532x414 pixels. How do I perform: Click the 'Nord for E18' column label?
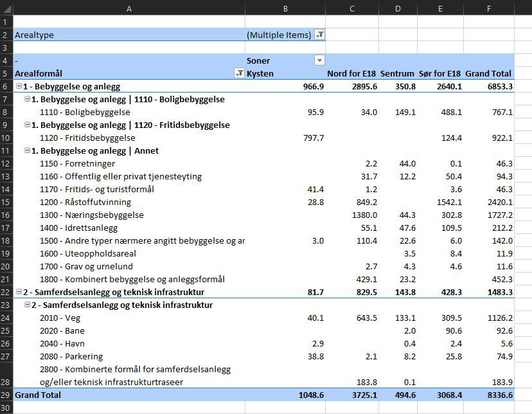(351, 73)
